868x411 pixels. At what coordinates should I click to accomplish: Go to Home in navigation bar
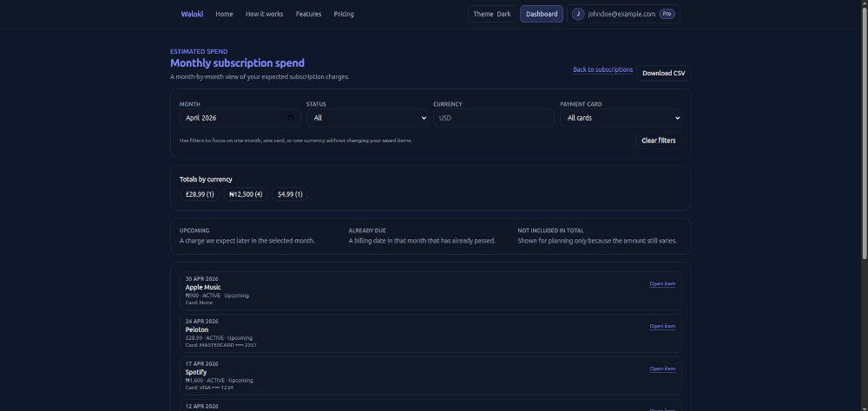coord(224,14)
